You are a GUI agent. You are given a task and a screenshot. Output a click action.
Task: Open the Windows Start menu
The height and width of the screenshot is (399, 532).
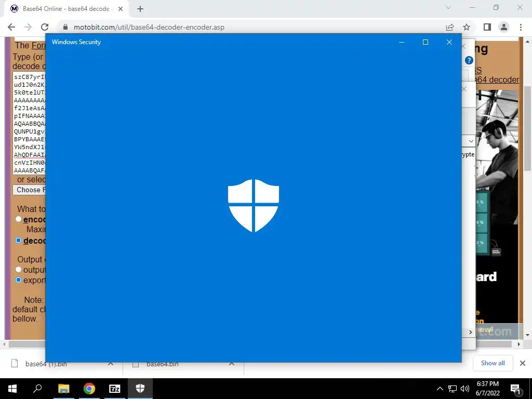[x=12, y=389]
